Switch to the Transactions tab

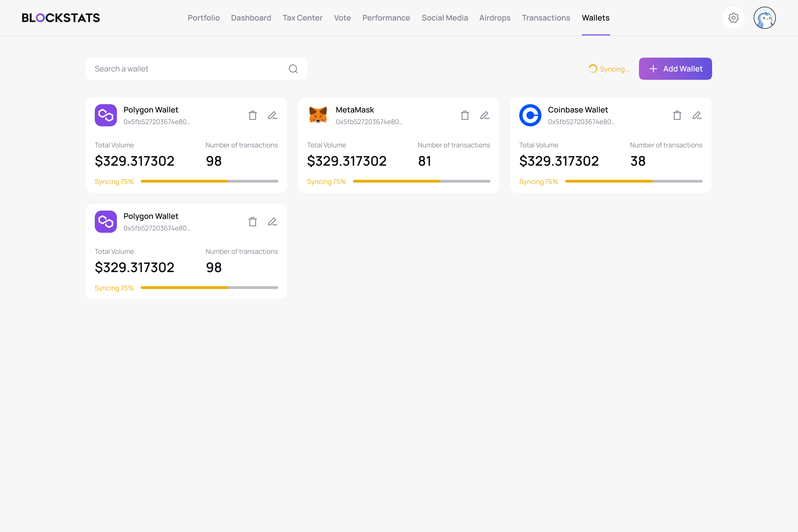546,18
